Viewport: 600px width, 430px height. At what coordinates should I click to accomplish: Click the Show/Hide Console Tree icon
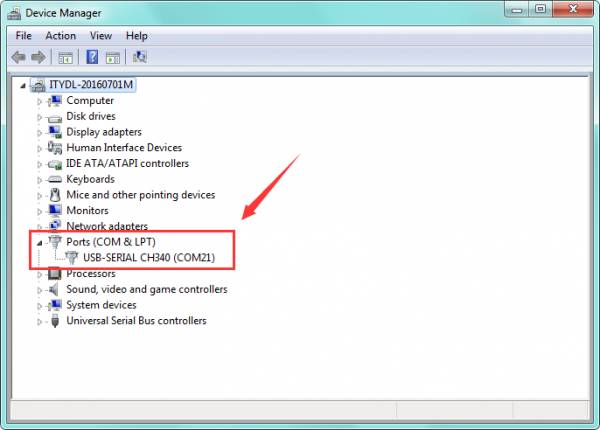tap(66, 57)
